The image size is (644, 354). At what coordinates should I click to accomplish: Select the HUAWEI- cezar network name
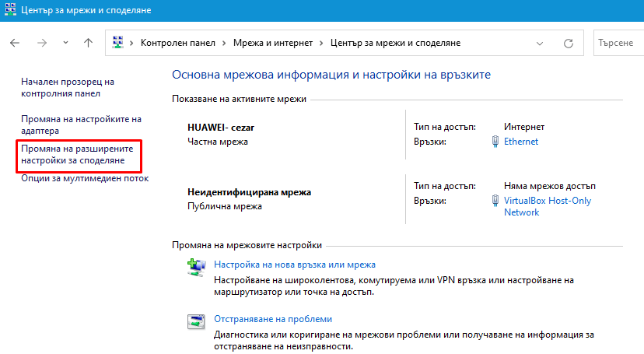[x=221, y=128]
